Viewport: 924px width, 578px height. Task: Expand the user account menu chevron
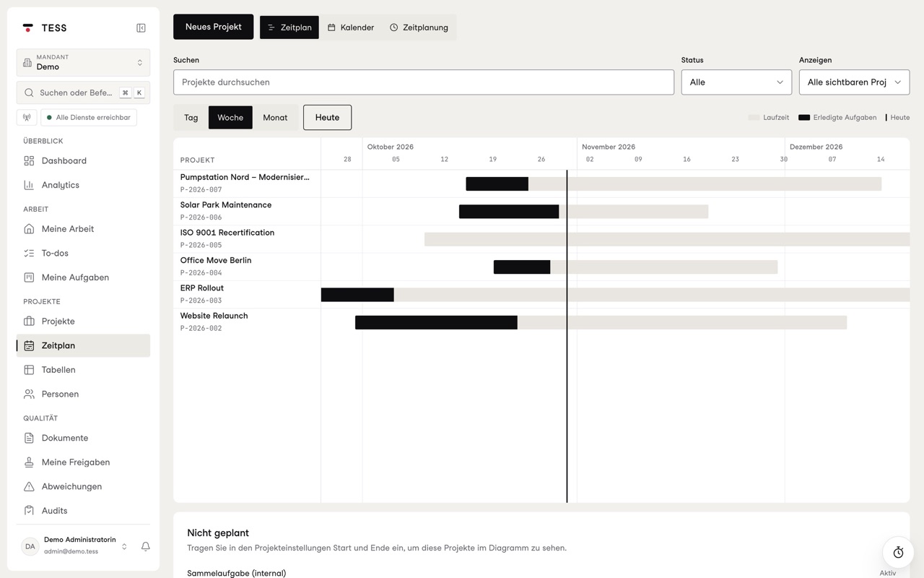point(124,546)
